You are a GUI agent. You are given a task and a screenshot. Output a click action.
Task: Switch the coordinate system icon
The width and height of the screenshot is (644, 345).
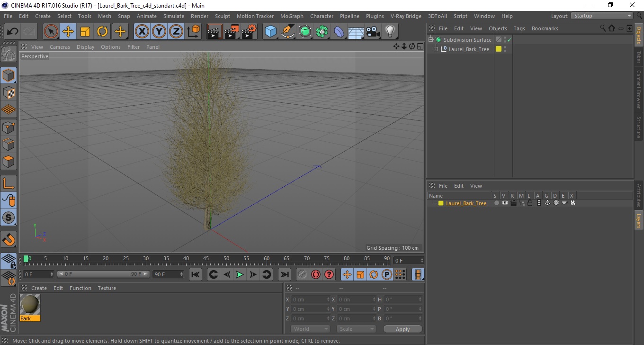[x=193, y=32]
